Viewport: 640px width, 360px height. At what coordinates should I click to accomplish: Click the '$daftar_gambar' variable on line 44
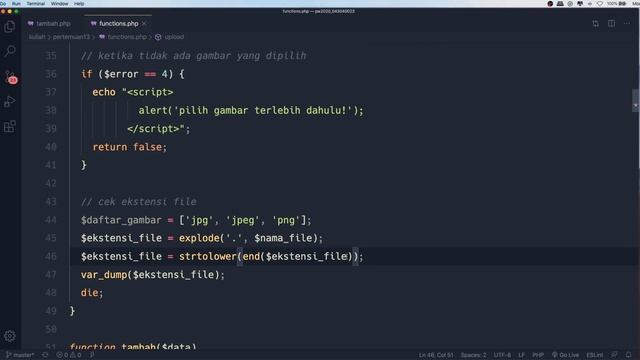pyautogui.click(x=121, y=220)
